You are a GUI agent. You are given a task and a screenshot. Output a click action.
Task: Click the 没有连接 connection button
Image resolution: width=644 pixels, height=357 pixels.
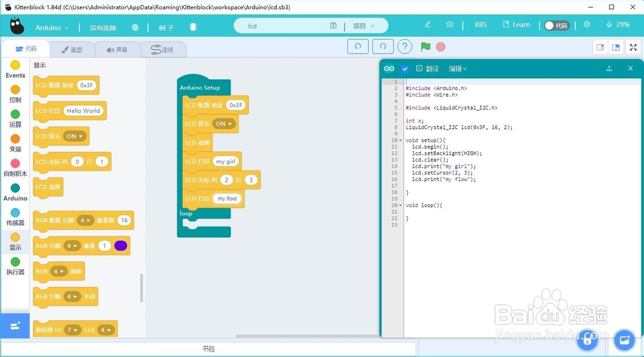click(x=102, y=28)
